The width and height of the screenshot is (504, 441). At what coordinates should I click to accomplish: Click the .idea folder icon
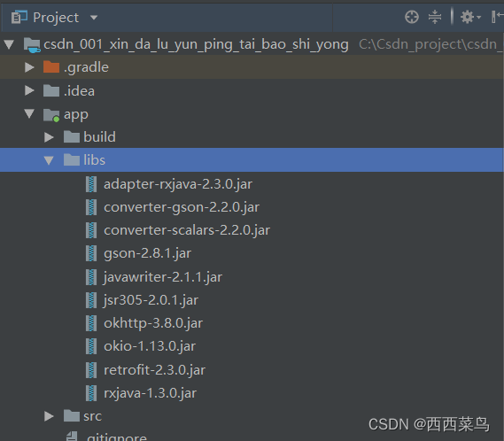click(51, 90)
